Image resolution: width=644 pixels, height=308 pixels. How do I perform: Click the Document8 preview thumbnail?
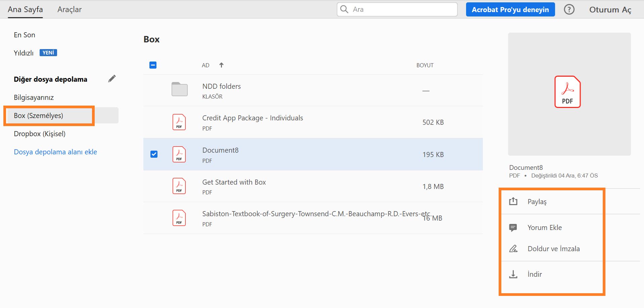point(569,94)
